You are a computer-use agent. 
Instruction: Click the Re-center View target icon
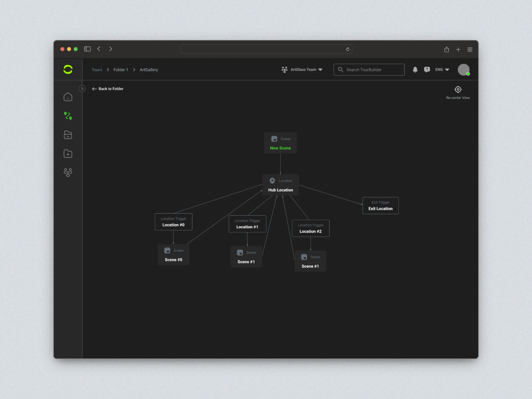pos(458,89)
